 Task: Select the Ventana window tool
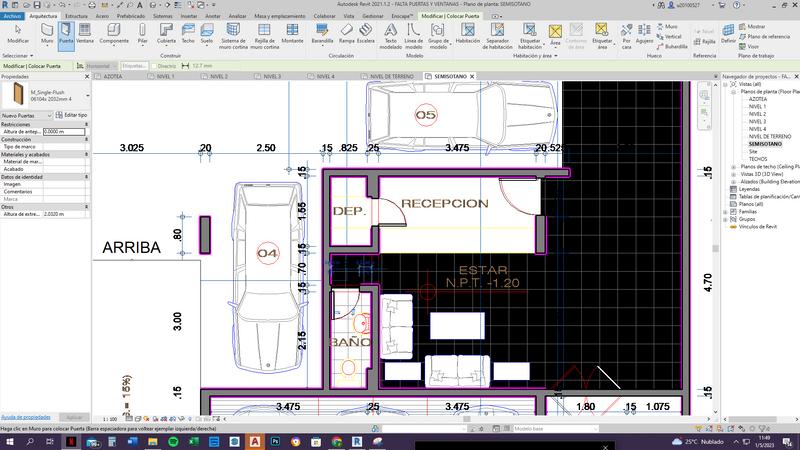[85, 34]
